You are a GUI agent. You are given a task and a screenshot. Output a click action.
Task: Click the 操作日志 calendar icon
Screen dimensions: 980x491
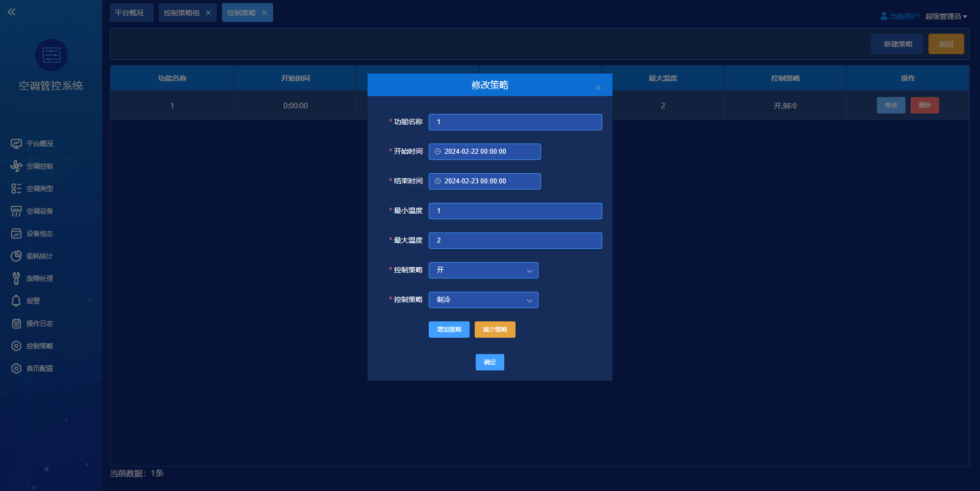pyautogui.click(x=16, y=323)
